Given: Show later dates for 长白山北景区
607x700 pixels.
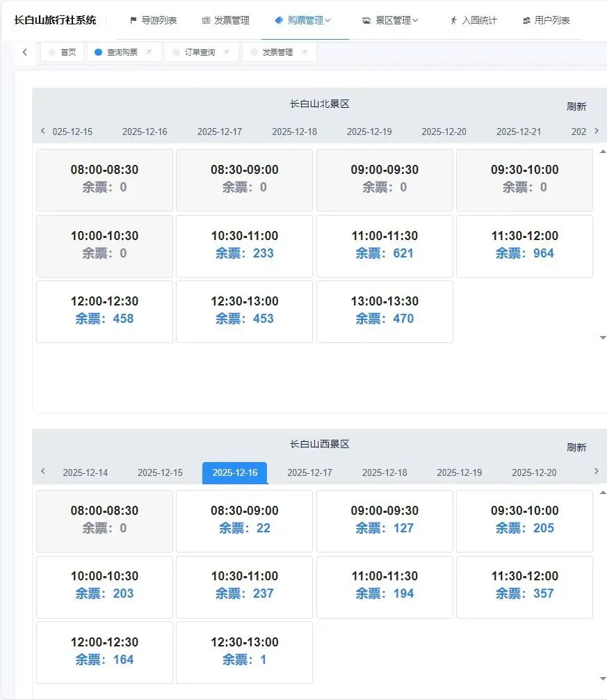Looking at the screenshot, I should pyautogui.click(x=596, y=131).
